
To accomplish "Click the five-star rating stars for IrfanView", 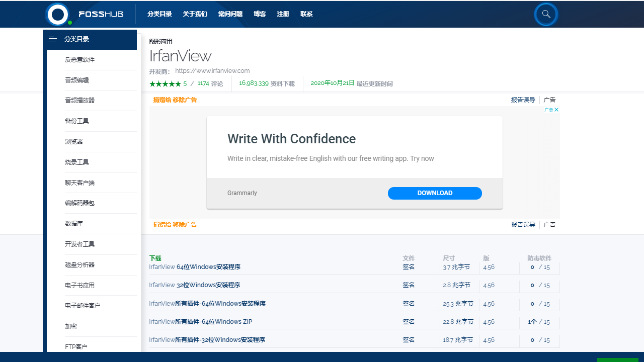I will click(x=165, y=83).
